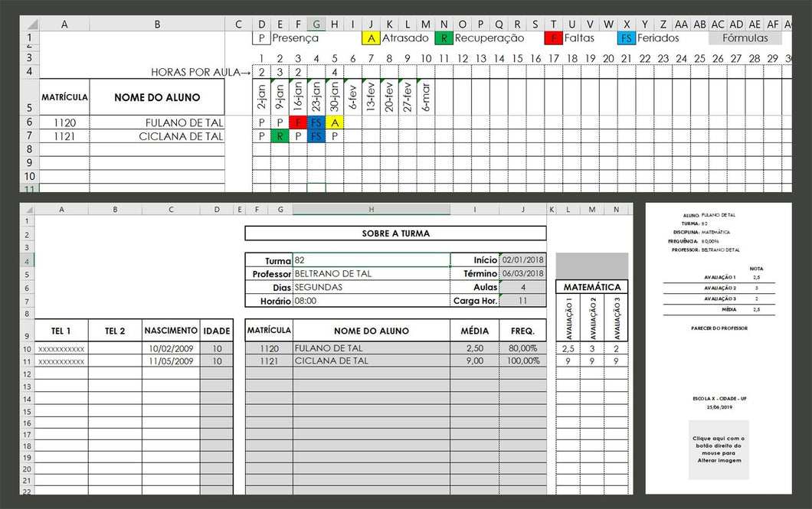Select the Turma field containing 82
The image size is (812, 509).
point(371,260)
